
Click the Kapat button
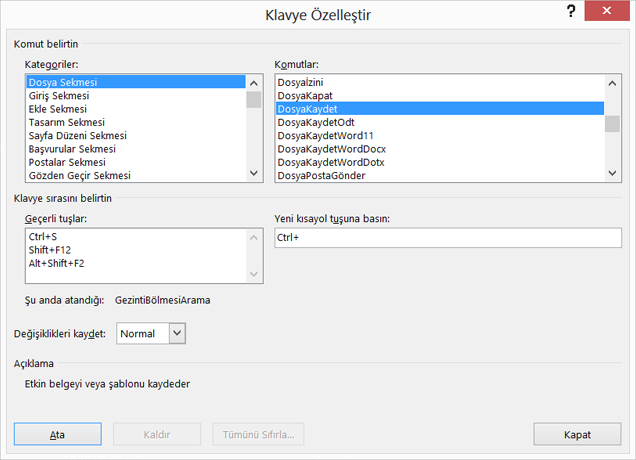click(577, 434)
